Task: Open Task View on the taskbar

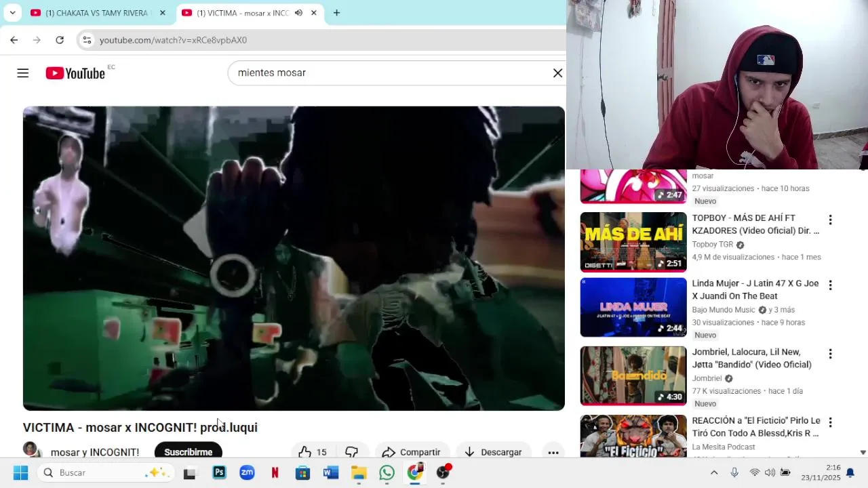Action: [x=190, y=472]
